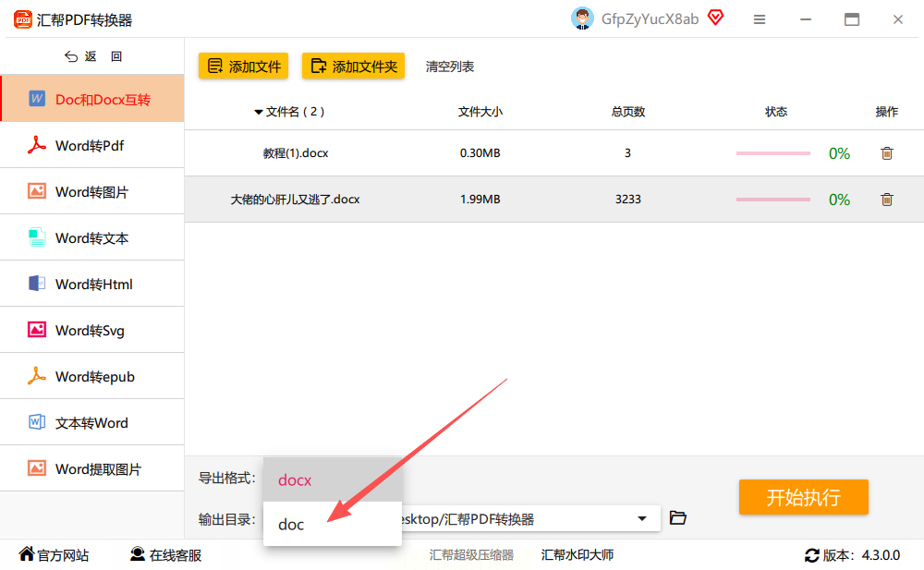Switch to the Word转图片 tab
This screenshot has height=570, width=924.
pyautogui.click(x=91, y=191)
